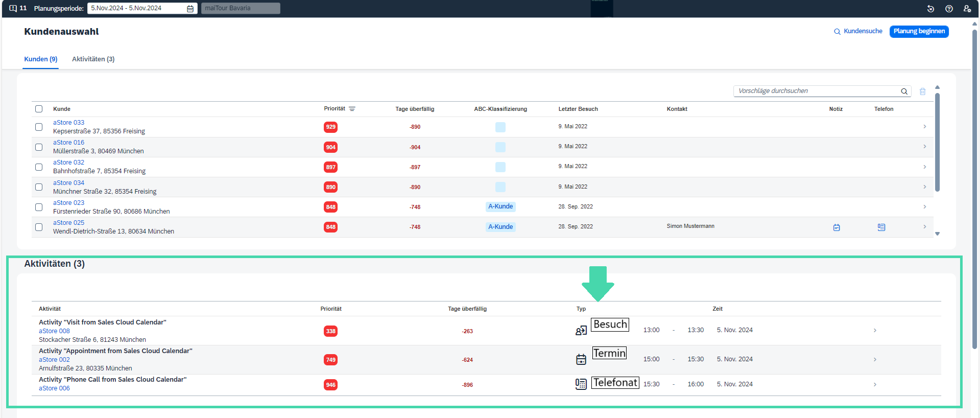
Task: Click priority badge 946 in Aktivitäten
Action: [331, 385]
